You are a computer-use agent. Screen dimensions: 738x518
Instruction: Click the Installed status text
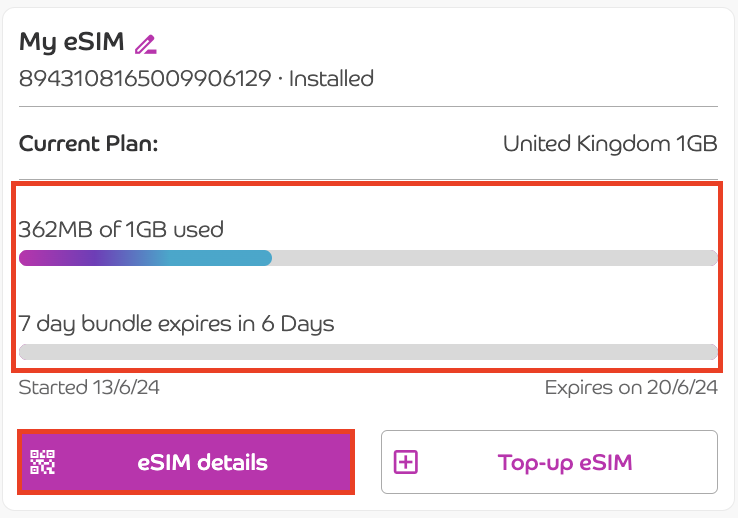[331, 78]
